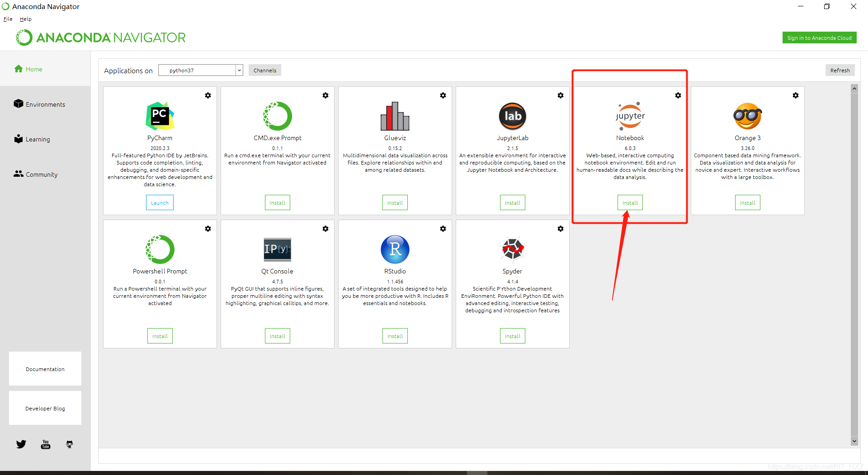868x475 pixels.
Task: Click the Anaconda Navigator header logo
Action: click(101, 38)
